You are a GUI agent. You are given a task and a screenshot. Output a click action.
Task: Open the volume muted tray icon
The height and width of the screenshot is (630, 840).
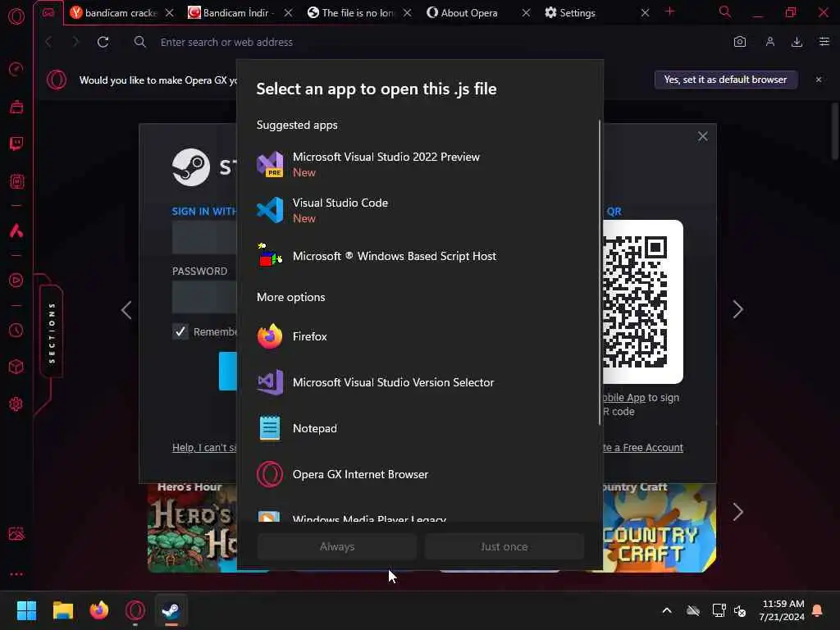[x=740, y=610]
